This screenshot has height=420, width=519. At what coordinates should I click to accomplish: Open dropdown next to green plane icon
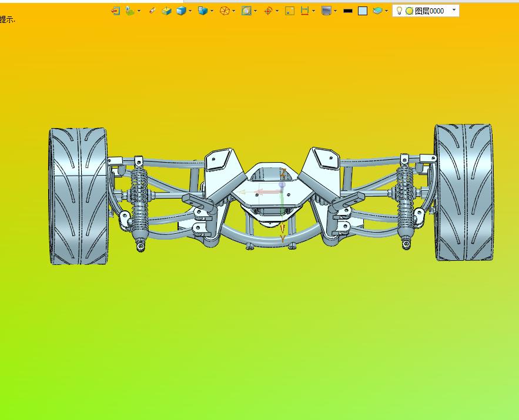[x=139, y=11]
